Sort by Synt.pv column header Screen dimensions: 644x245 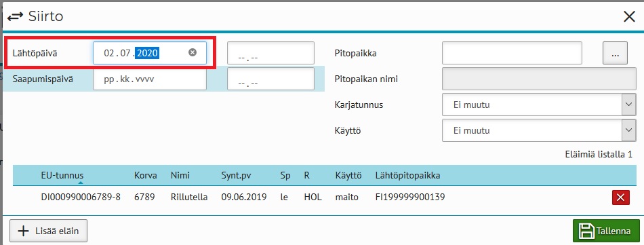[x=236, y=176]
